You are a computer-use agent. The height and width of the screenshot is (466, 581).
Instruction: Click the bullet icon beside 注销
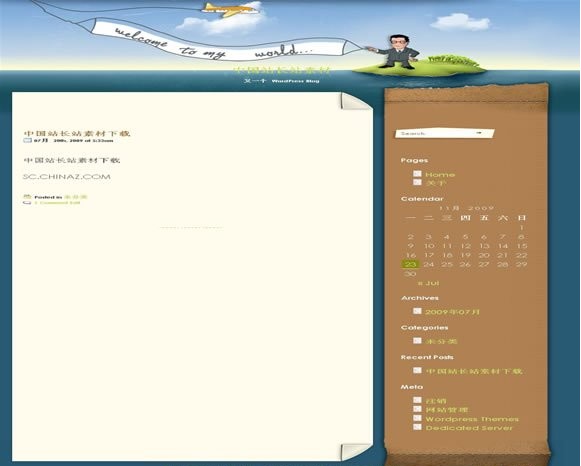coord(417,400)
